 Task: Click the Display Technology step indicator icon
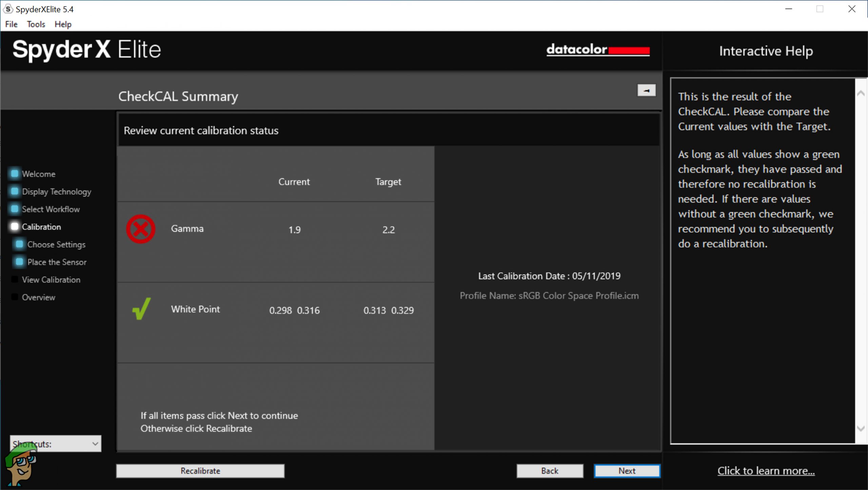tap(15, 191)
